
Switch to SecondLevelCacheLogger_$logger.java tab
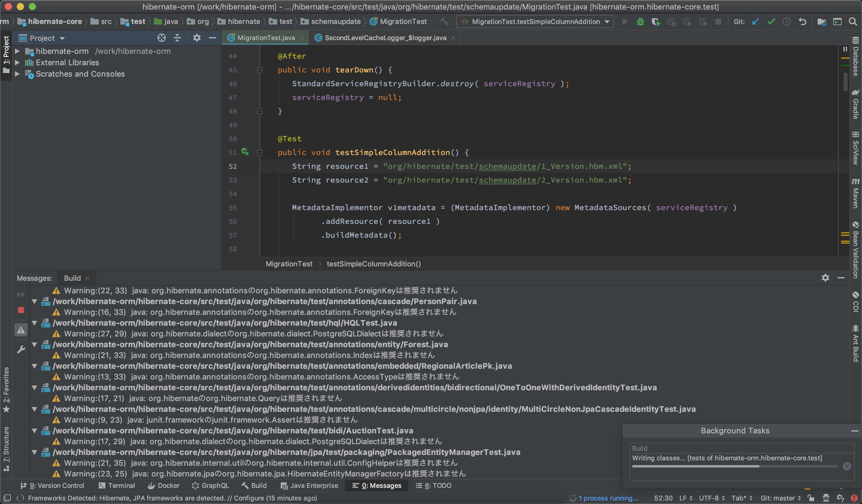[x=385, y=38]
